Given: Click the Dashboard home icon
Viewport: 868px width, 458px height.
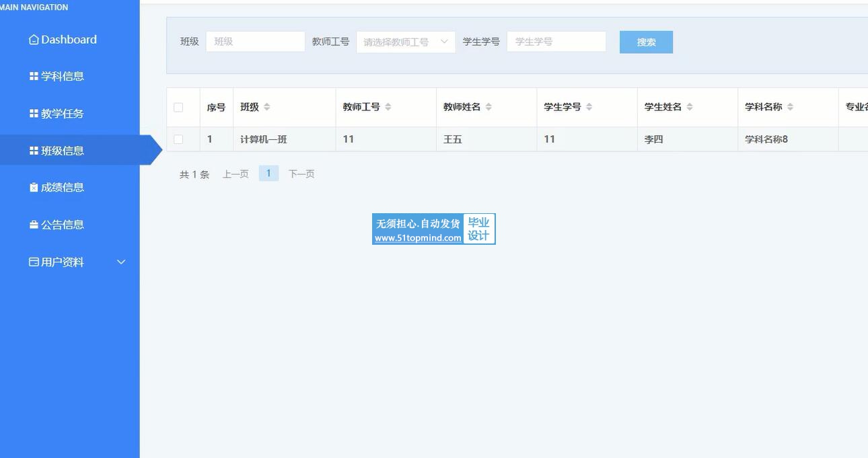Looking at the screenshot, I should [34, 40].
